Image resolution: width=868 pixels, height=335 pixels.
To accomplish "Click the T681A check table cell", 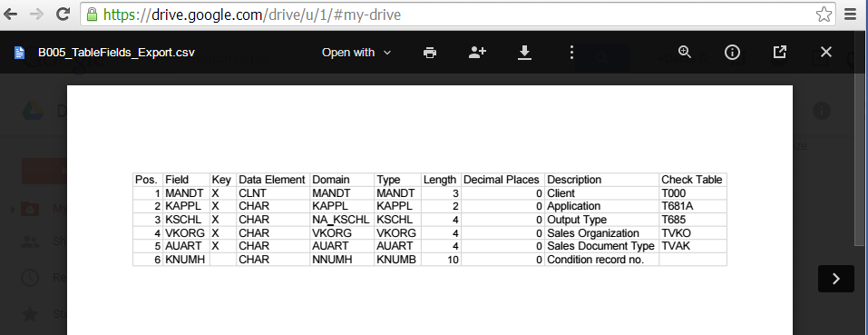I will tap(693, 206).
